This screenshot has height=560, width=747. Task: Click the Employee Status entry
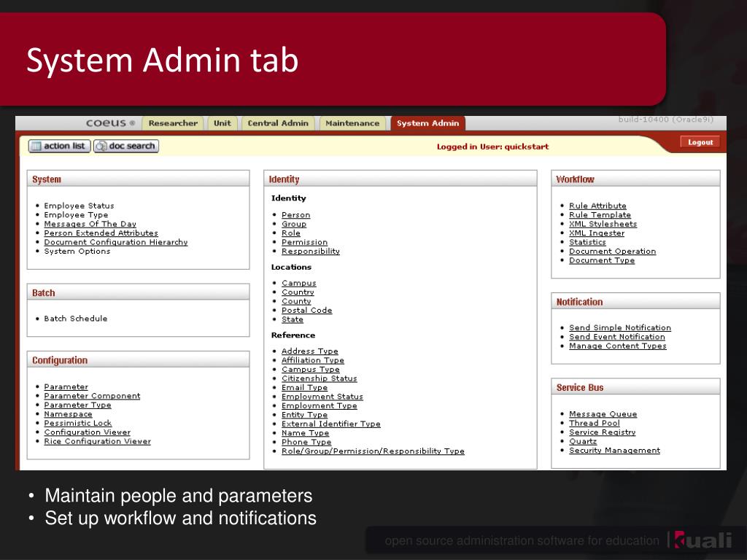click(79, 206)
